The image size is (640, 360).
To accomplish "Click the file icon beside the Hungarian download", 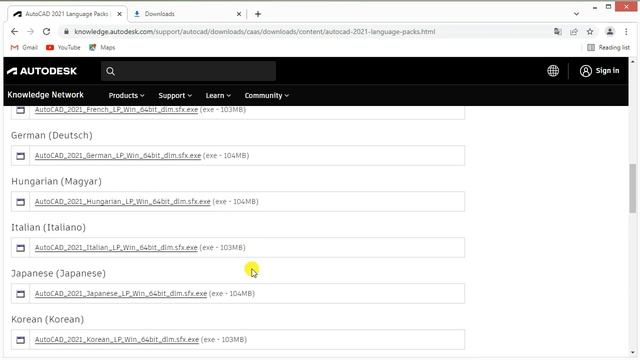I will point(20,202).
